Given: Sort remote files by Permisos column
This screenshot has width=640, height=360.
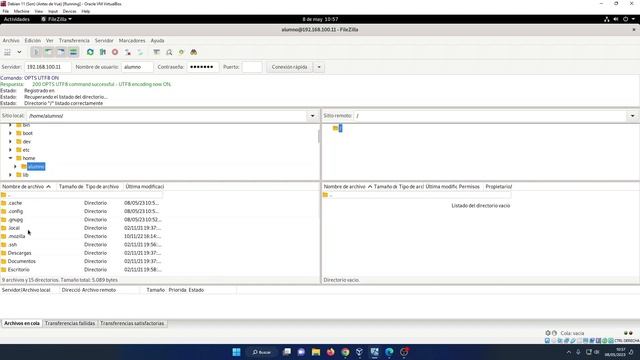Looking at the screenshot, I should (x=469, y=187).
